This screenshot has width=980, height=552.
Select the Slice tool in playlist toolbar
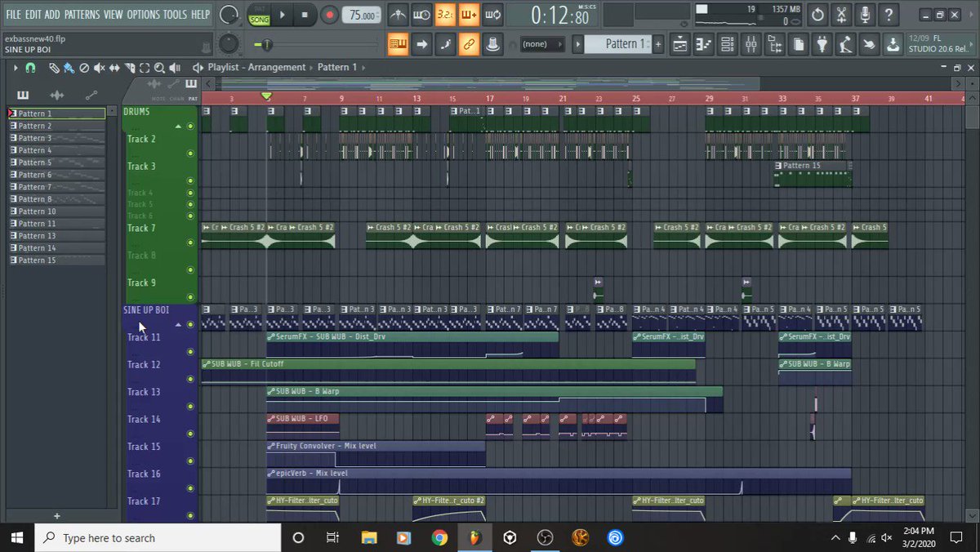tap(130, 68)
